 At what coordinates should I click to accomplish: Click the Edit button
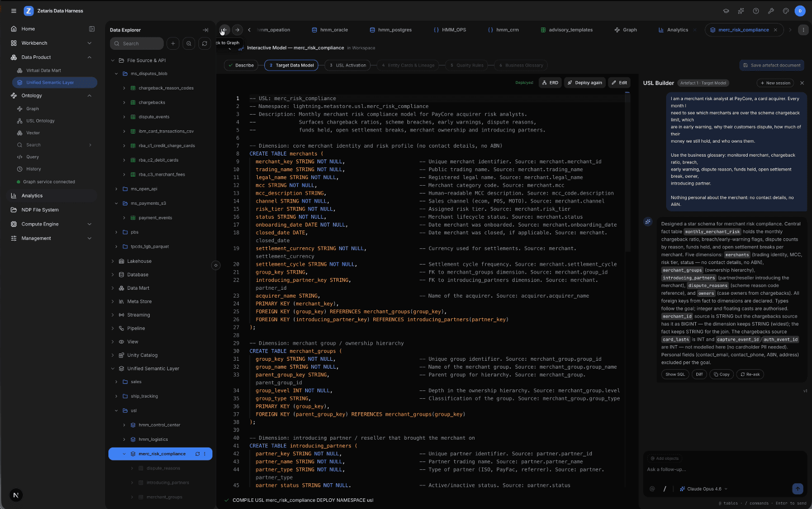tap(619, 82)
